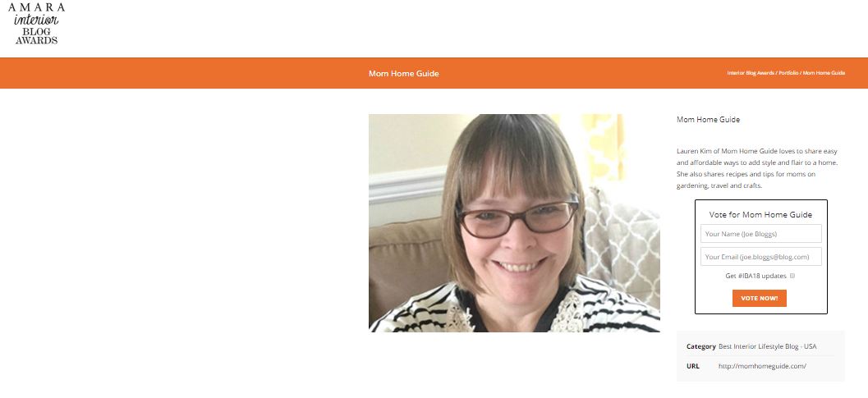Image resolution: width=868 pixels, height=398 pixels.
Task: Click the VOTE NOW! button
Action: 759,299
